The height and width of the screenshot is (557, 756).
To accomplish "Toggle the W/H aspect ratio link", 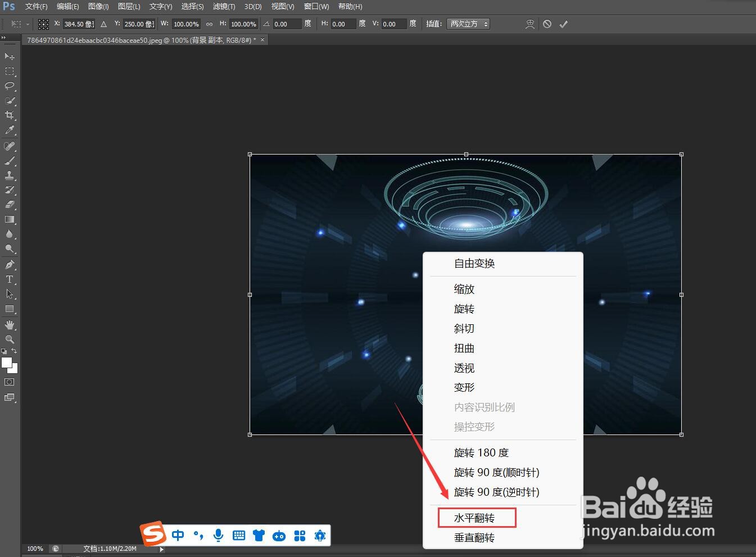I will point(209,24).
